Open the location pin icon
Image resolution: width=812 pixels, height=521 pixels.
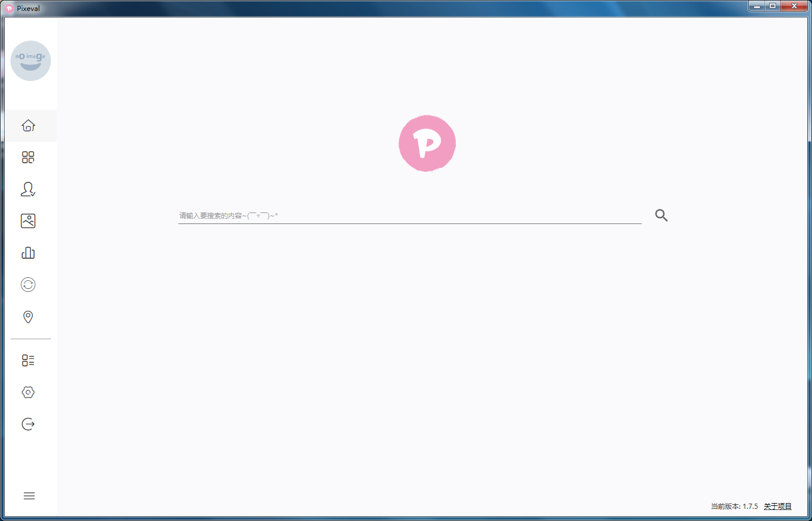pyautogui.click(x=28, y=317)
